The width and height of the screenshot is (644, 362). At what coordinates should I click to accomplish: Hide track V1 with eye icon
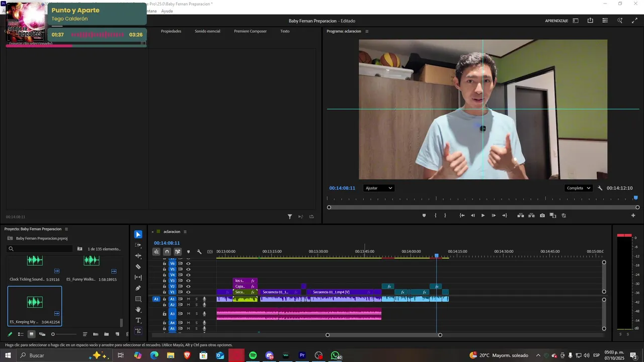[x=189, y=292]
